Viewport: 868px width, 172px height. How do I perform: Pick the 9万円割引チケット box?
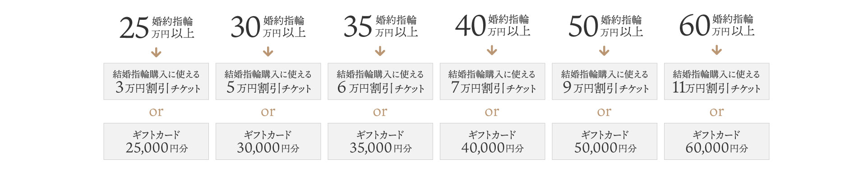[605, 81]
